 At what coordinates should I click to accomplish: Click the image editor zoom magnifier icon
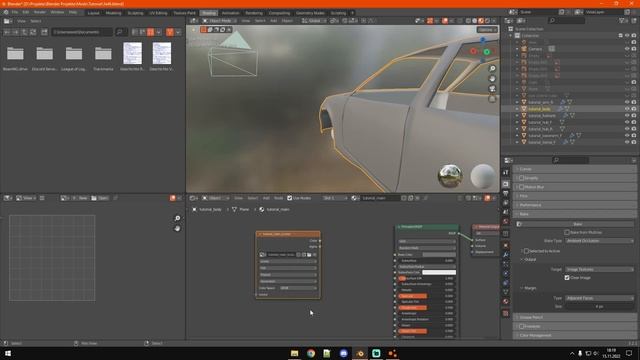tap(177, 218)
